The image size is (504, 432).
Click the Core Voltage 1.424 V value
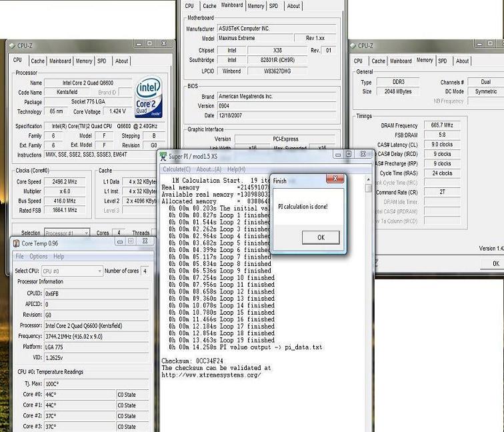click(117, 111)
